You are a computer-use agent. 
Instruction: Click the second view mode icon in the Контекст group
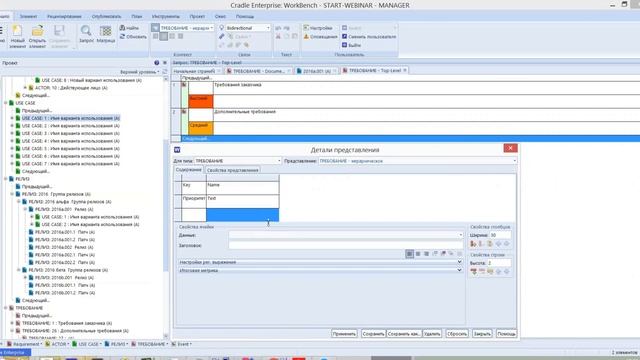click(163, 36)
